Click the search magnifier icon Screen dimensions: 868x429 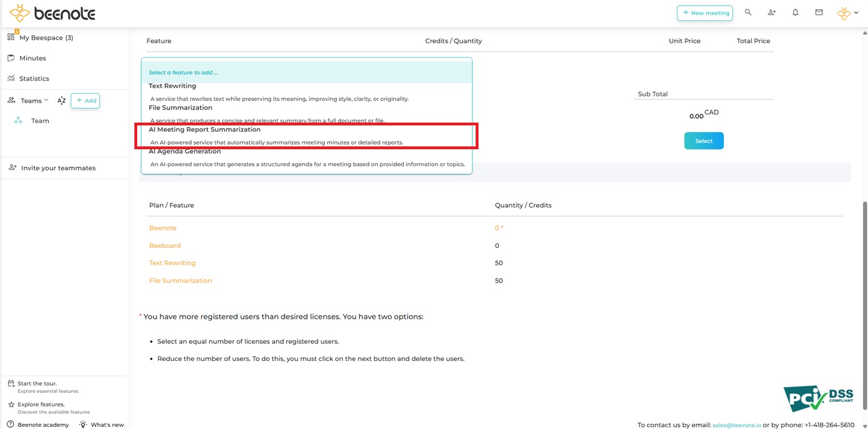pyautogui.click(x=748, y=12)
